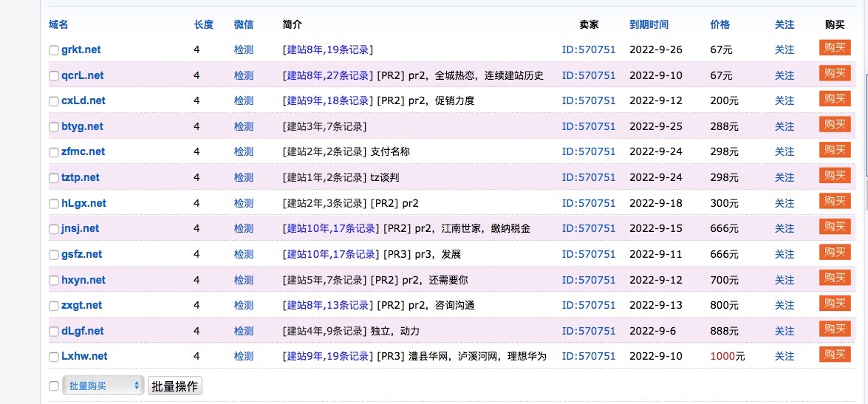Toggle the select-all checkbox at bottom
This screenshot has height=404, width=868.
coord(54,386)
